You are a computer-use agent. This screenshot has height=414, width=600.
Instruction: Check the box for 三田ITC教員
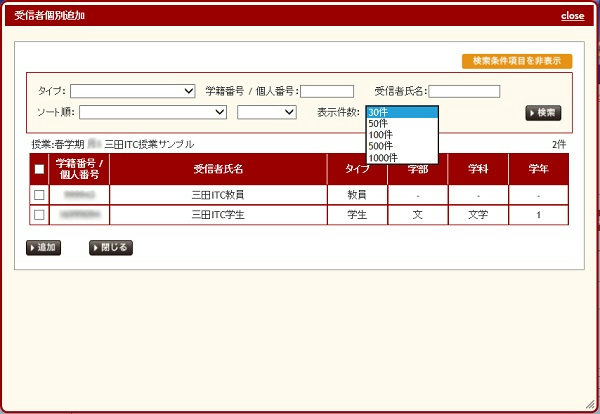click(x=39, y=195)
